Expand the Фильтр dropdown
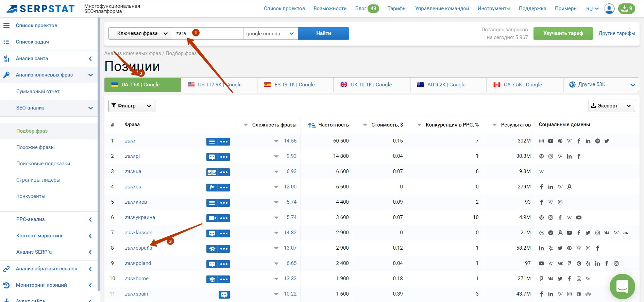The height and width of the screenshot is (302, 644). tap(132, 106)
